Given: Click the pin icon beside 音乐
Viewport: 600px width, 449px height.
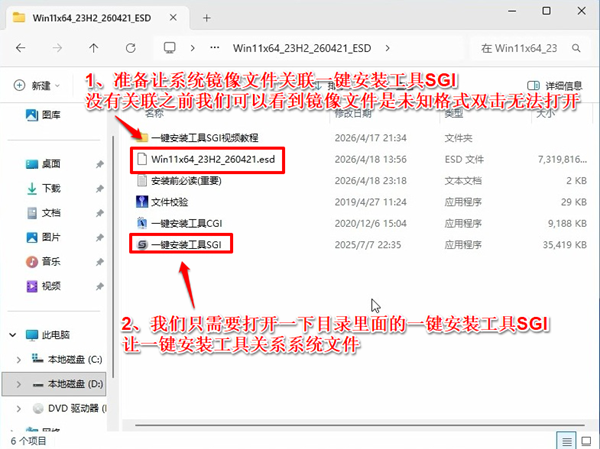Looking at the screenshot, I should tap(100, 262).
